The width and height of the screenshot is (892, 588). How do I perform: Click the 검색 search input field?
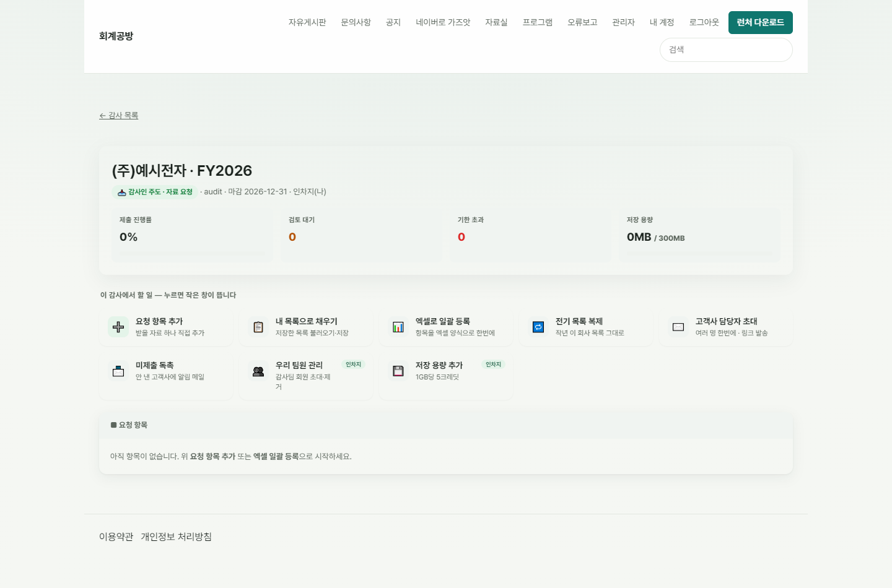tap(726, 50)
